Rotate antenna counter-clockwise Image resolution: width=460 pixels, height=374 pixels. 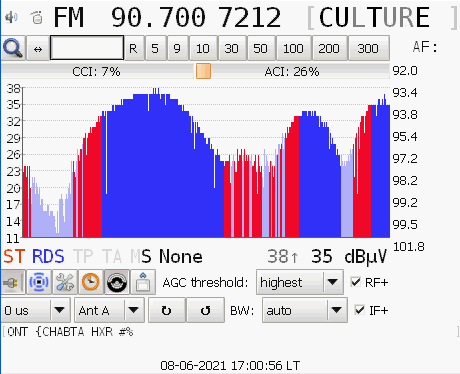click(205, 310)
